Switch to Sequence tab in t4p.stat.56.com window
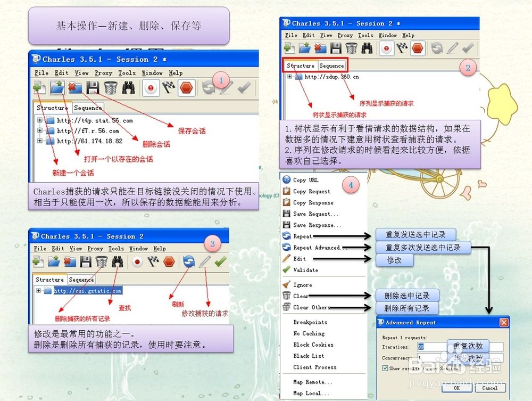The height and width of the screenshot is (401, 532). point(88,108)
